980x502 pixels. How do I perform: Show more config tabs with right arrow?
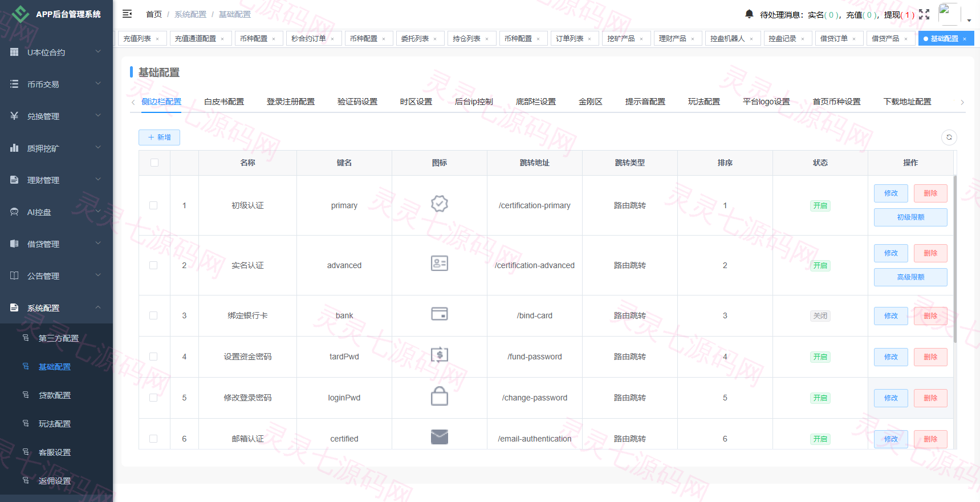click(962, 102)
